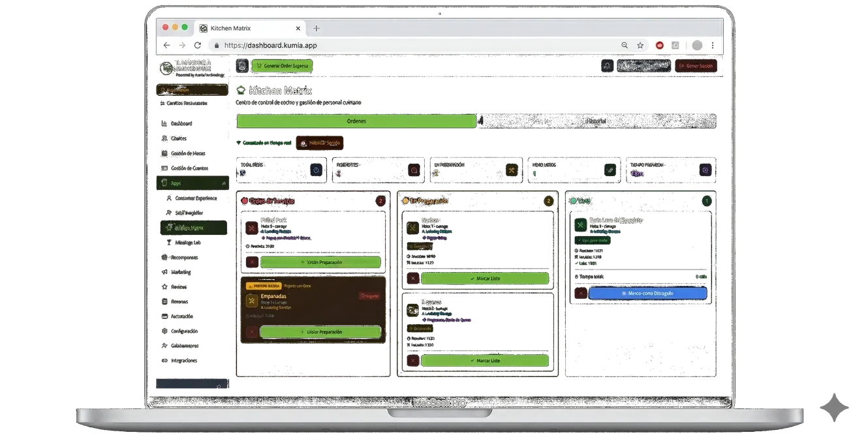Click the square icon left of Generar Order button

(x=242, y=66)
